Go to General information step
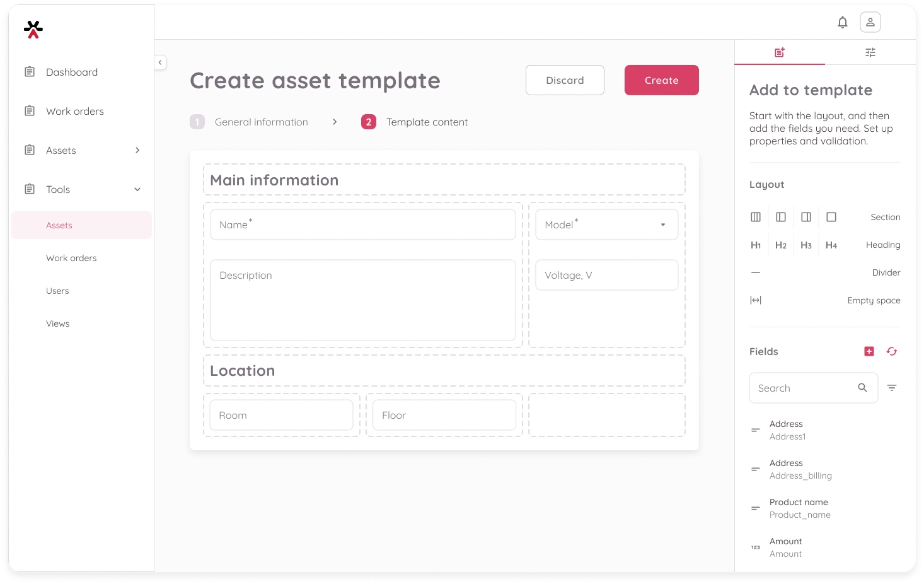924x584 pixels. [261, 122]
